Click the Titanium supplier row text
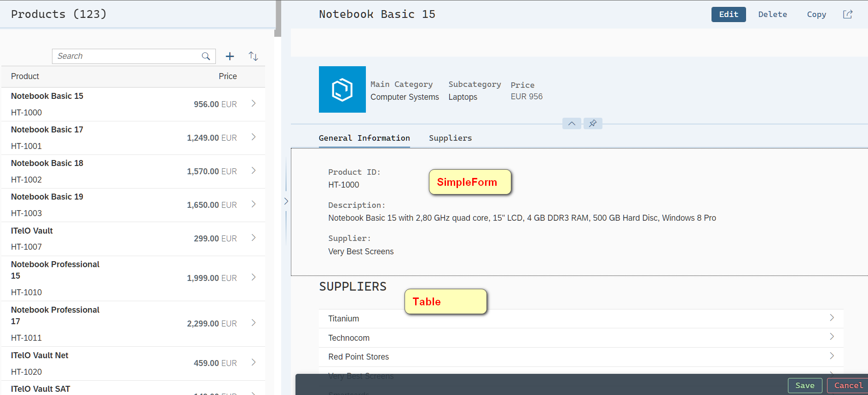The height and width of the screenshot is (395, 868). click(343, 319)
